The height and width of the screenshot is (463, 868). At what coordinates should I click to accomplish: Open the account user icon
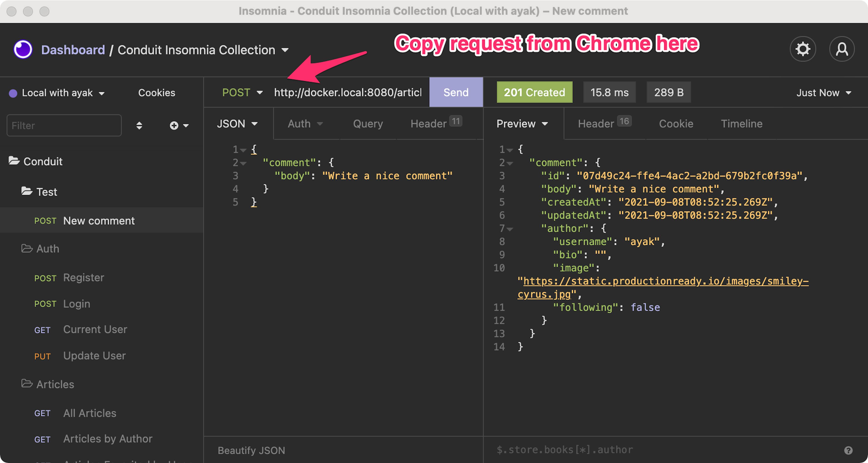pos(842,49)
